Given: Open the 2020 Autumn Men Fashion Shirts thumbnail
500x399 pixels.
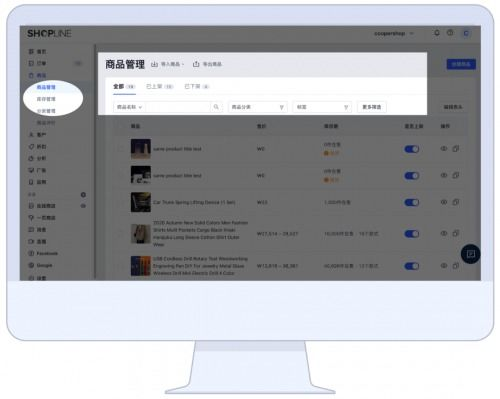Looking at the screenshot, I should click(x=141, y=233).
